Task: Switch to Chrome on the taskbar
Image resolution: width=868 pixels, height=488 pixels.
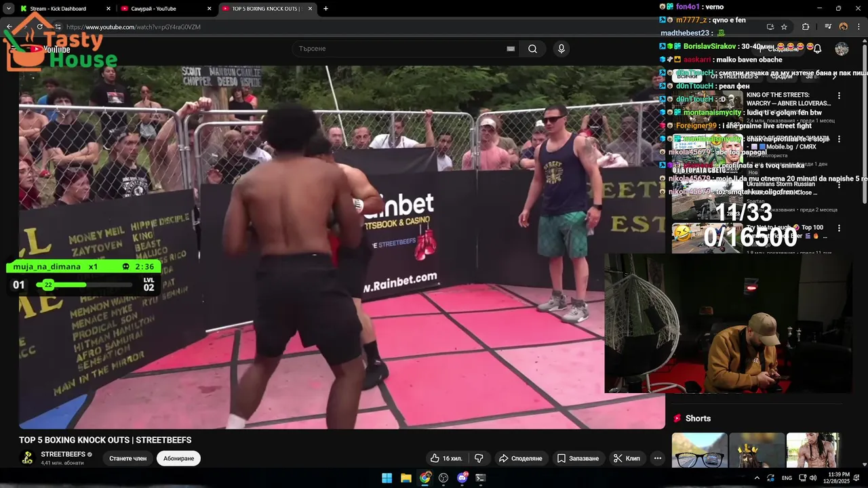Action: pos(425,478)
